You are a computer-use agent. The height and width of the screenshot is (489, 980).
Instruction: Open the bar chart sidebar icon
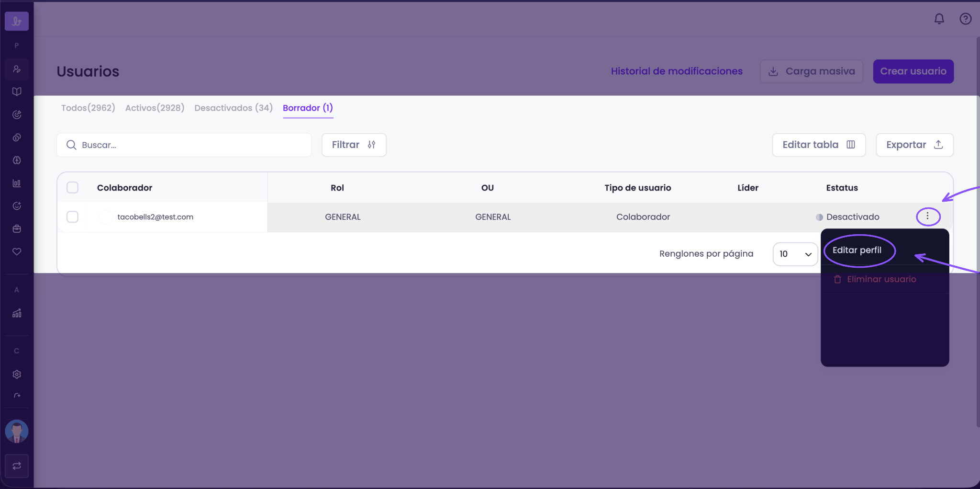pyautogui.click(x=17, y=183)
